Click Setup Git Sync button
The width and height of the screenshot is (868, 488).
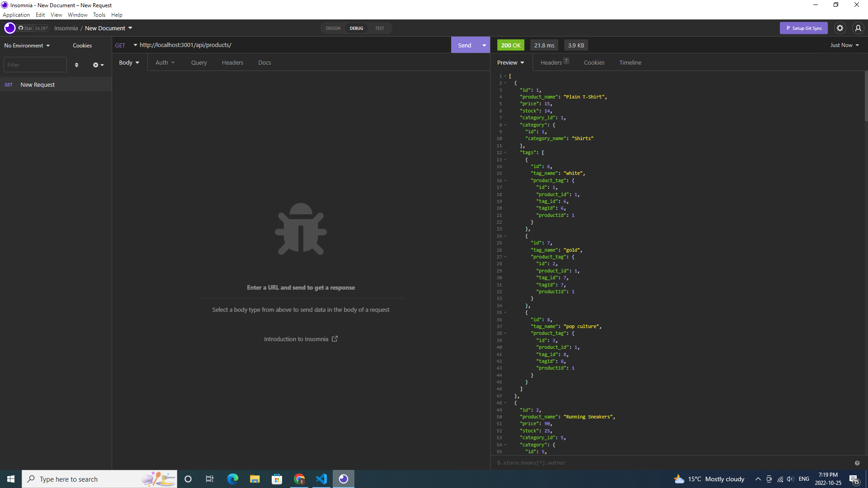pos(804,28)
